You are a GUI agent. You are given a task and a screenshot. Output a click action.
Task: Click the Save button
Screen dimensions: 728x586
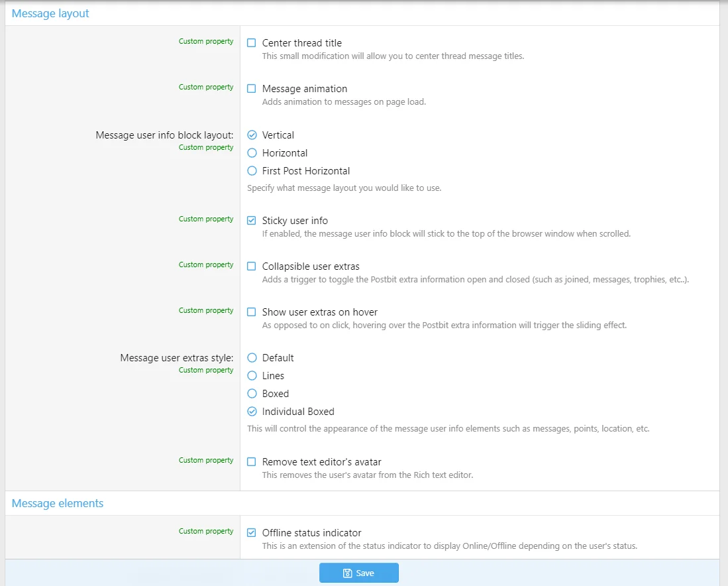(359, 573)
